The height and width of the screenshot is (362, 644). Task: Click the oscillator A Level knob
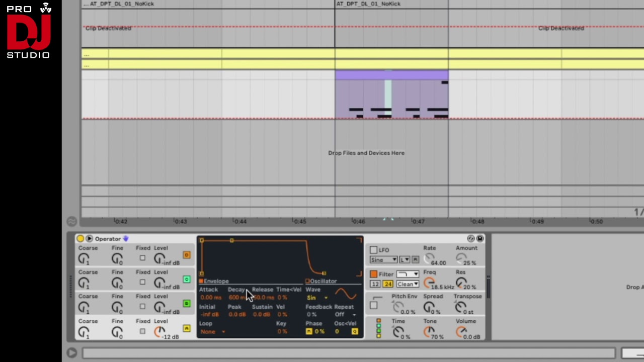[x=159, y=332]
